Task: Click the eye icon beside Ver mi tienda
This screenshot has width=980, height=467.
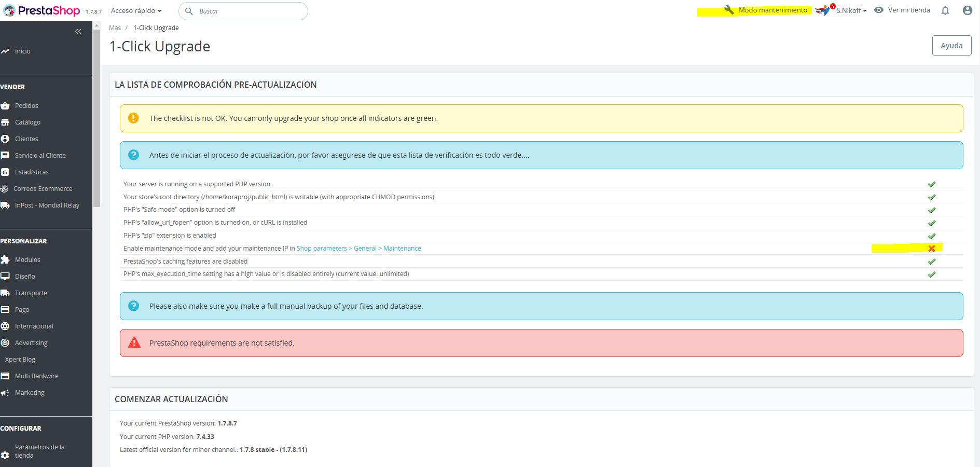Action: click(x=879, y=10)
